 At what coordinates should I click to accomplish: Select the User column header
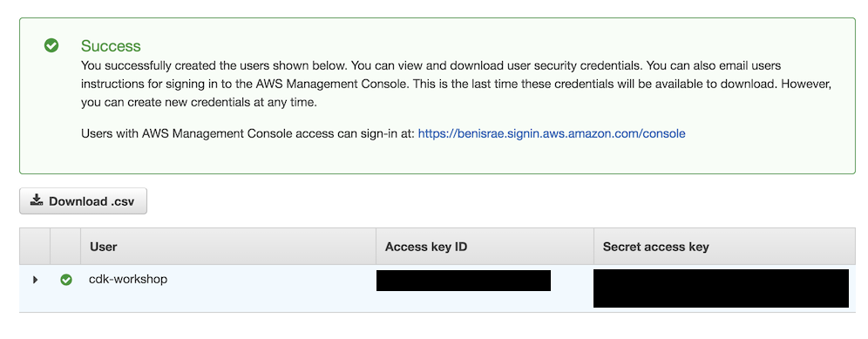pos(103,247)
